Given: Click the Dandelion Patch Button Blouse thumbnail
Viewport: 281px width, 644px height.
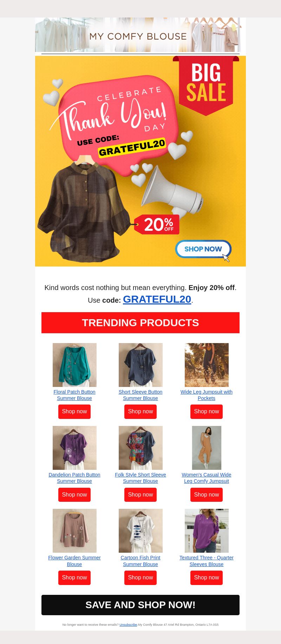Looking at the screenshot, I should [74, 448].
